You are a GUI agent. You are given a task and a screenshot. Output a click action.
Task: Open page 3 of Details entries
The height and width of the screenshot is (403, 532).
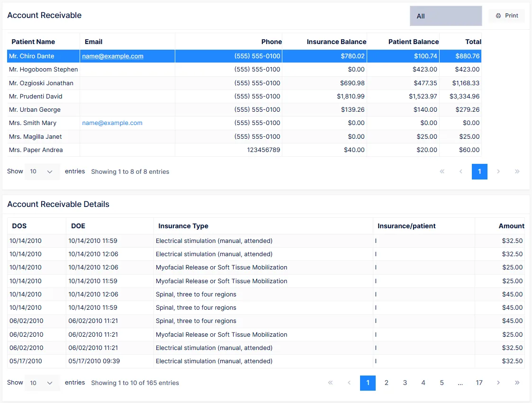point(405,383)
